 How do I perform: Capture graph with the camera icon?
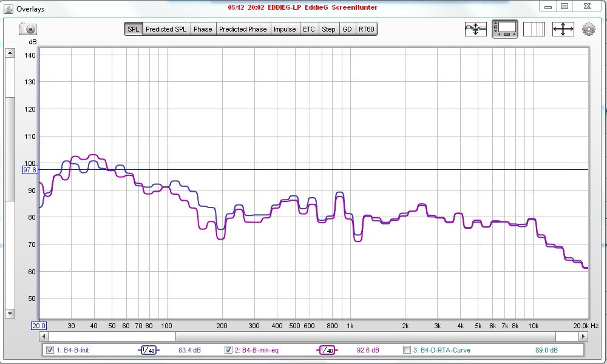pos(28,29)
